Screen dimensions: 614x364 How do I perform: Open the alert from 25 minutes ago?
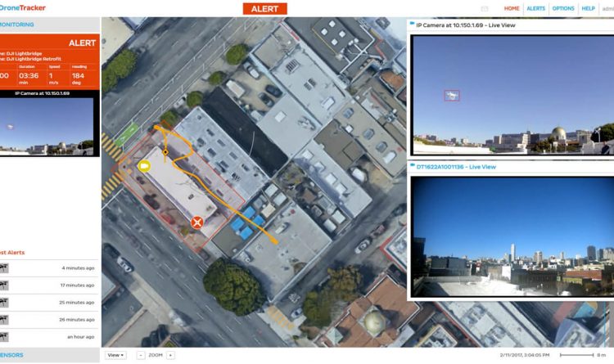[x=49, y=303]
